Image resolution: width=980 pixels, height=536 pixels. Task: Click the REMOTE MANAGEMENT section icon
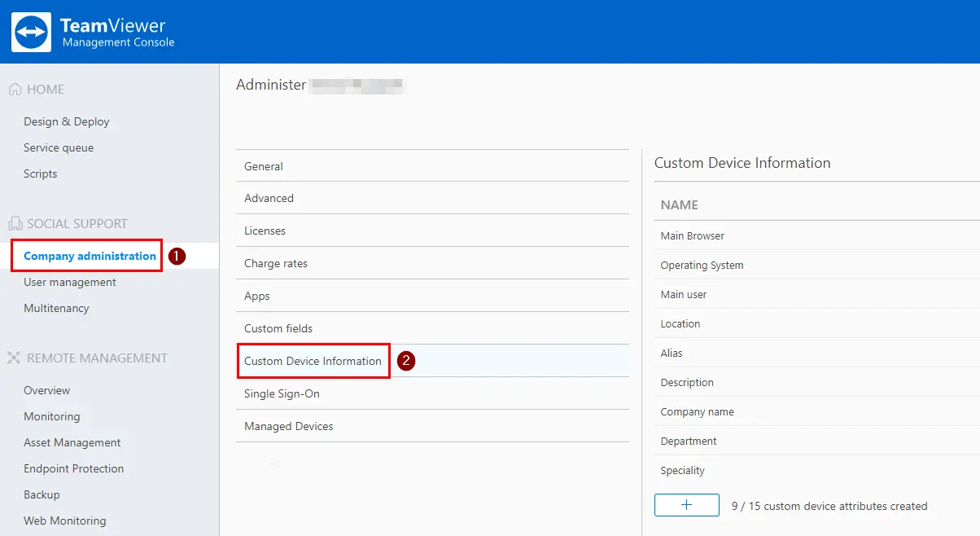pyautogui.click(x=15, y=358)
